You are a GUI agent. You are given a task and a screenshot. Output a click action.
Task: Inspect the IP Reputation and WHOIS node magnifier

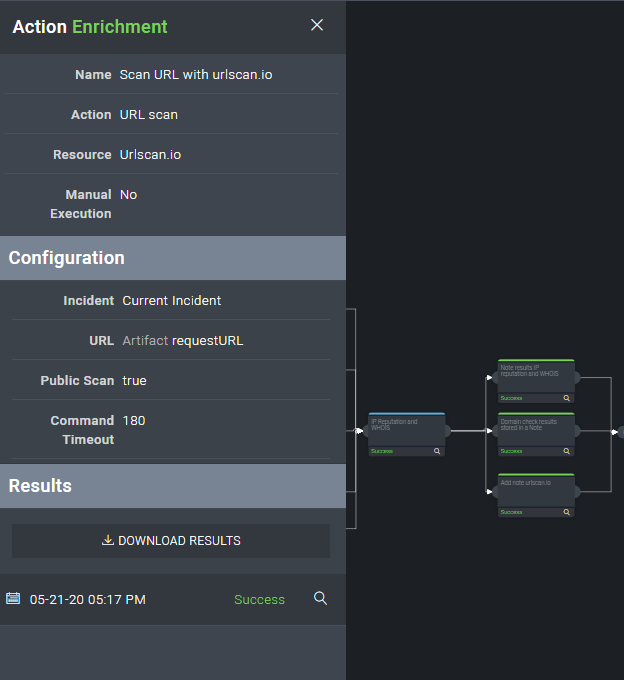pos(437,451)
